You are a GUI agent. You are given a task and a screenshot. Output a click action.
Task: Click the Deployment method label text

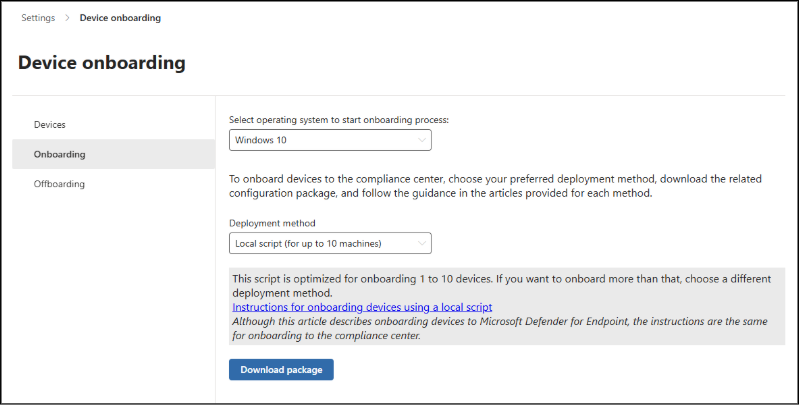(273, 223)
